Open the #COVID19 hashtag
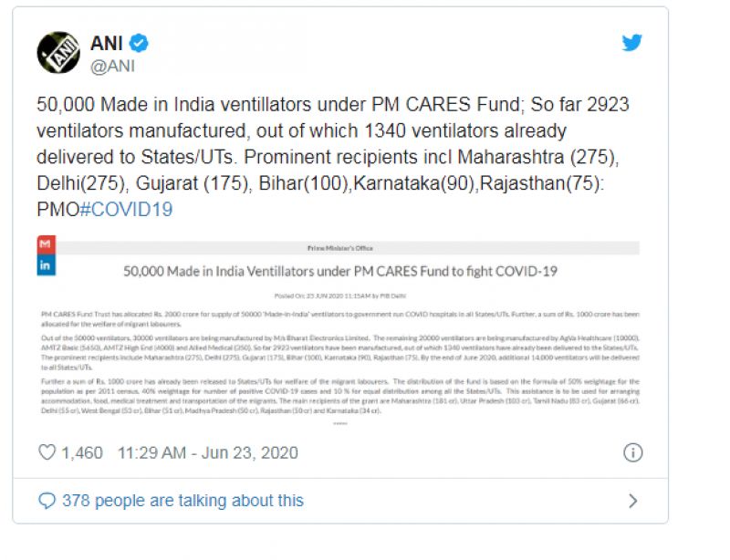This screenshot has height=560, width=730. 127,209
